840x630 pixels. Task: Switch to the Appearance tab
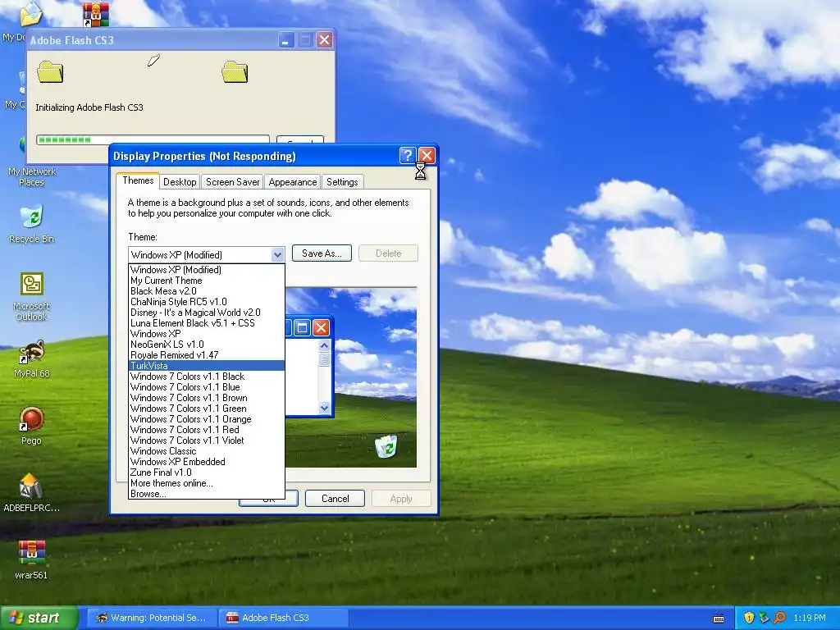(293, 182)
